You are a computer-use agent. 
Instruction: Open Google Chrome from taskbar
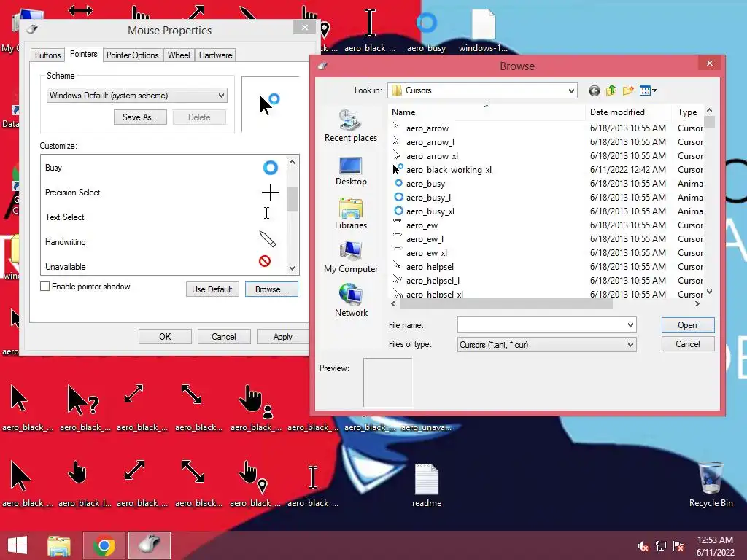click(104, 545)
